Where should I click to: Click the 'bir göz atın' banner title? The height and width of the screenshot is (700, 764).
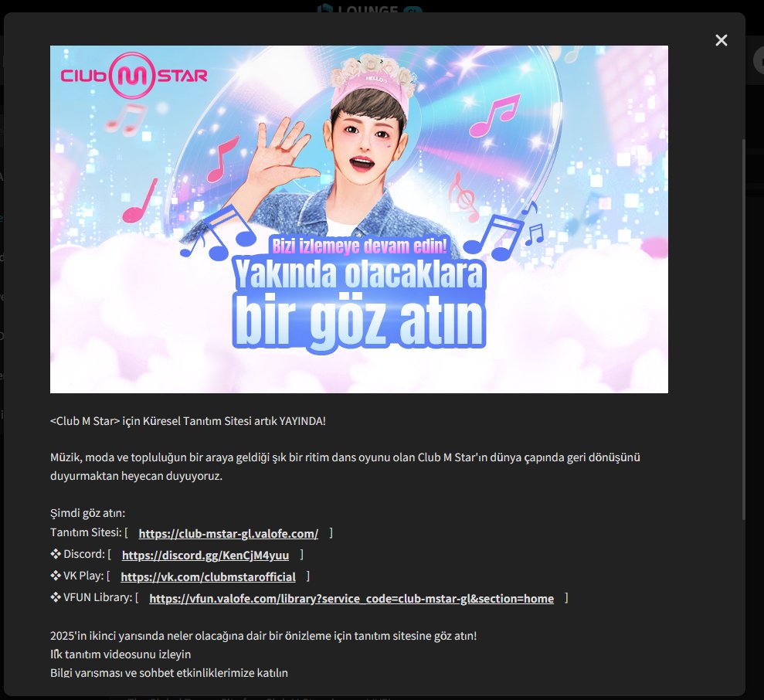pos(359,321)
